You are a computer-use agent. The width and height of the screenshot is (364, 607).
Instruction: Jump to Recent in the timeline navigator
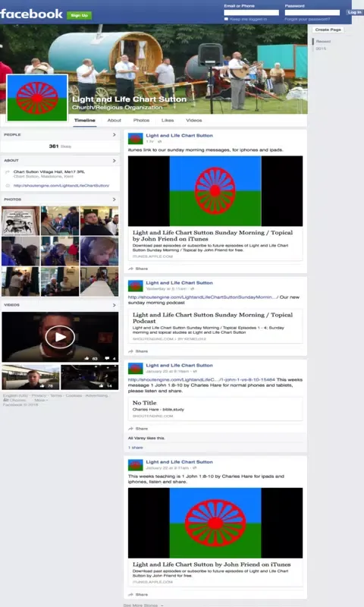[323, 42]
